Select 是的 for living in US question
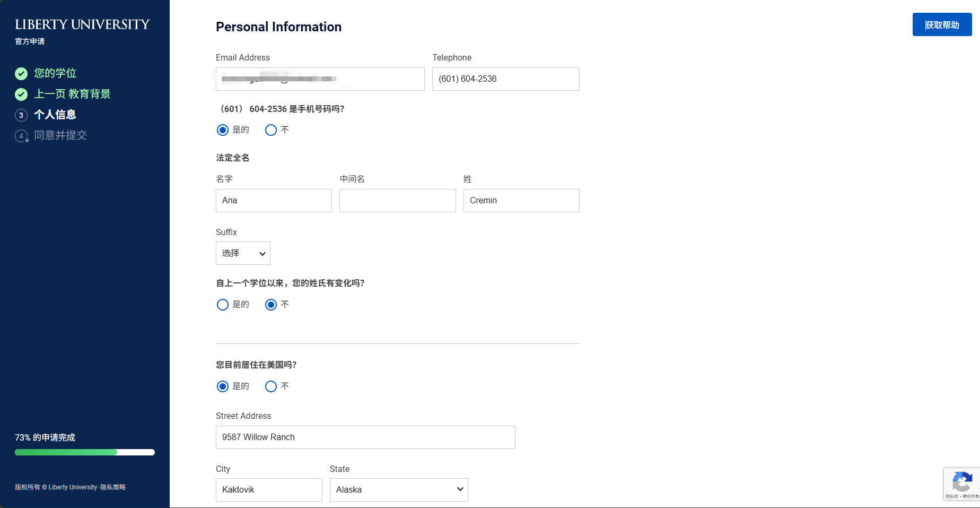 (223, 386)
